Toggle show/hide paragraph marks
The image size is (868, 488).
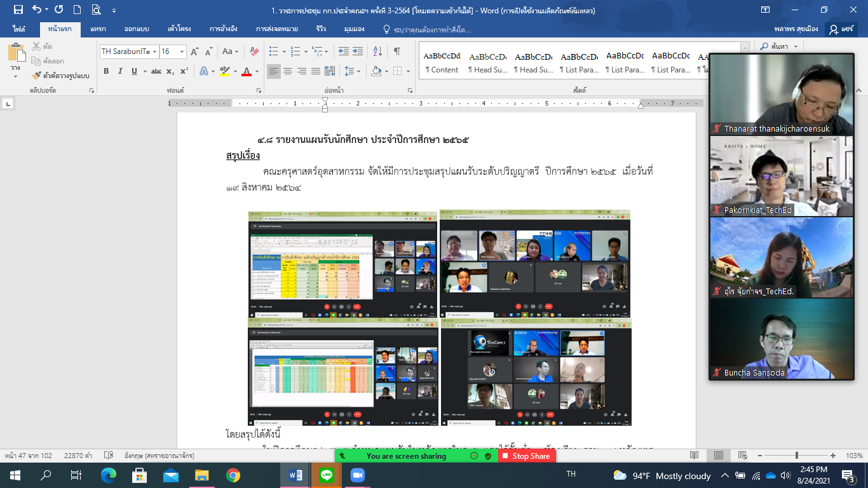(397, 51)
